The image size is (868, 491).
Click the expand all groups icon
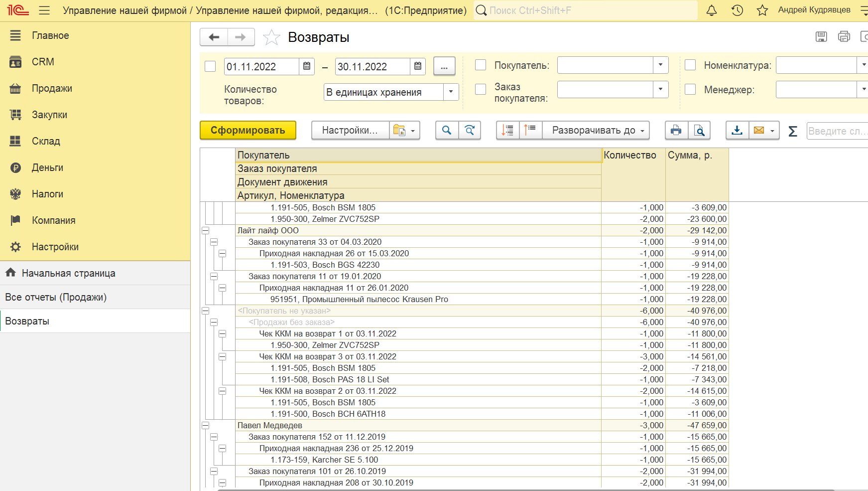coord(531,130)
